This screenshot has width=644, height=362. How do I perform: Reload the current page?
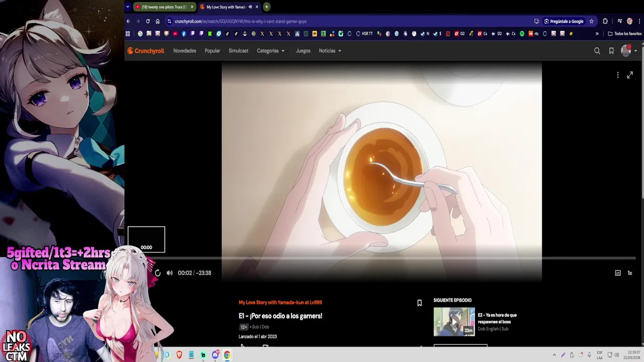click(x=148, y=21)
